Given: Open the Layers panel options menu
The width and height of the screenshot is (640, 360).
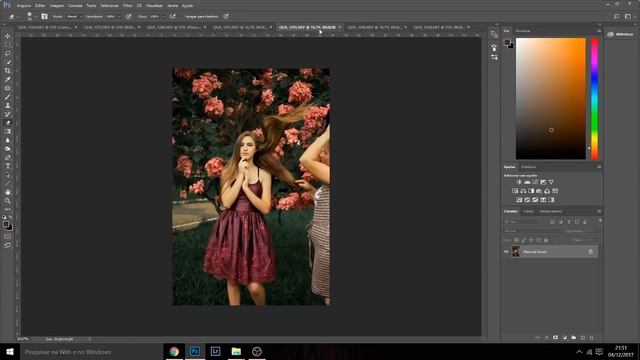Looking at the screenshot, I should [599, 211].
